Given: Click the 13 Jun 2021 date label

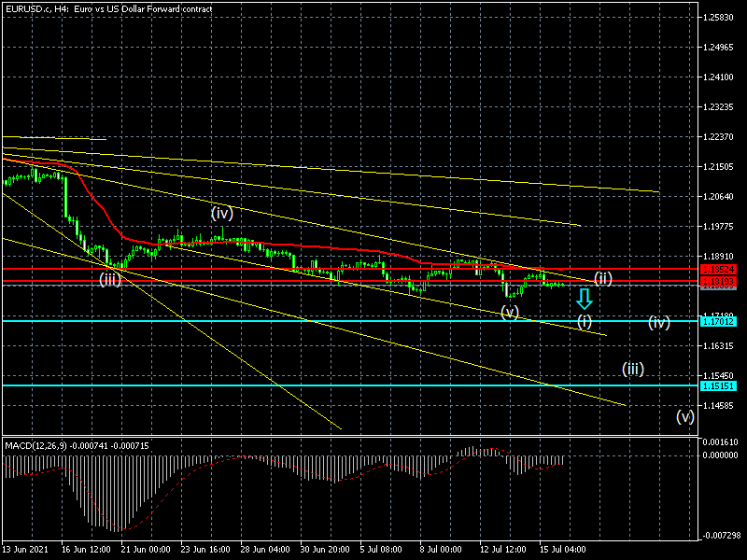Looking at the screenshot, I should coord(25,550).
